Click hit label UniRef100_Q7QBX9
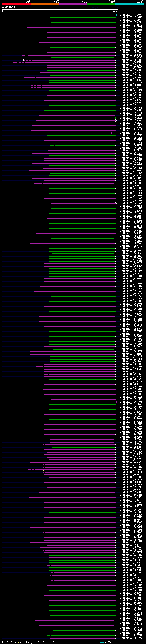The image size is (146, 644). point(131,286)
